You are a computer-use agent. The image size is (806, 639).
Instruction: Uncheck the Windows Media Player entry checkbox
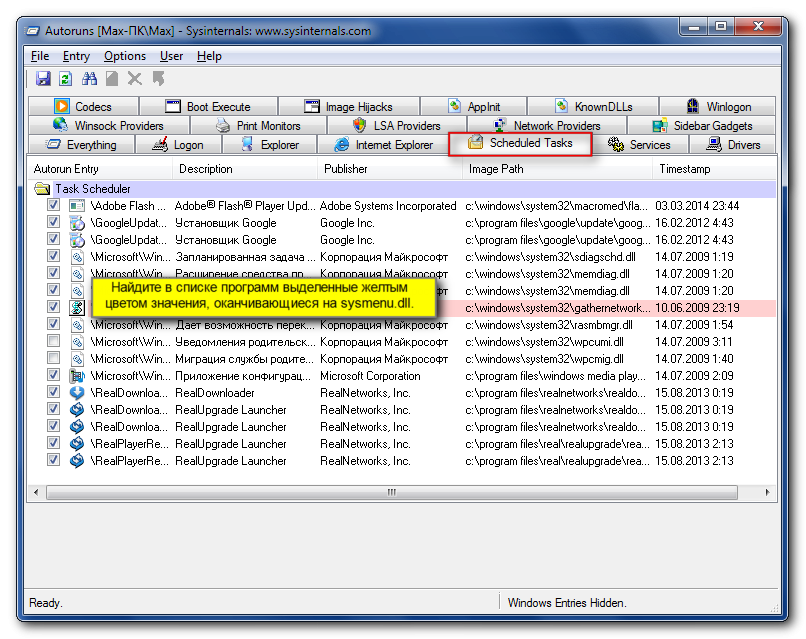point(53,375)
